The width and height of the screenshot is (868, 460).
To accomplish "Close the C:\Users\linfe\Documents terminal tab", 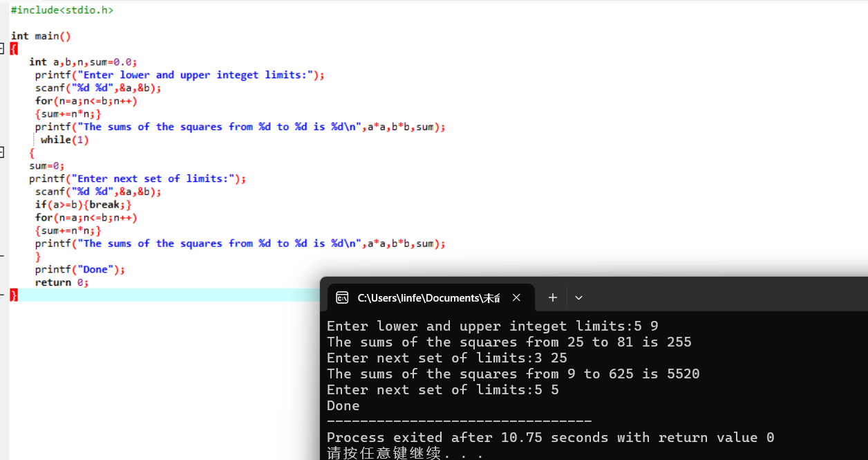I will (516, 297).
